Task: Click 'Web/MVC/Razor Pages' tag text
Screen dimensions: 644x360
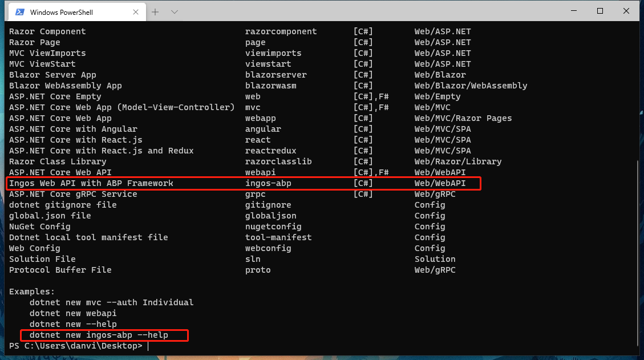Action: pos(463,118)
